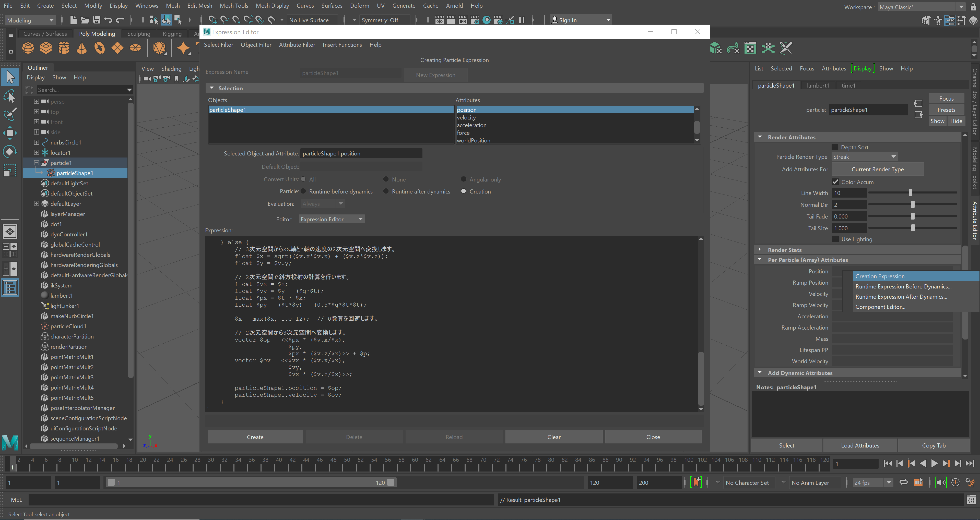Viewport: 980px width, 520px height.
Task: Enable the Depth Sort checkbox
Action: [x=835, y=147]
